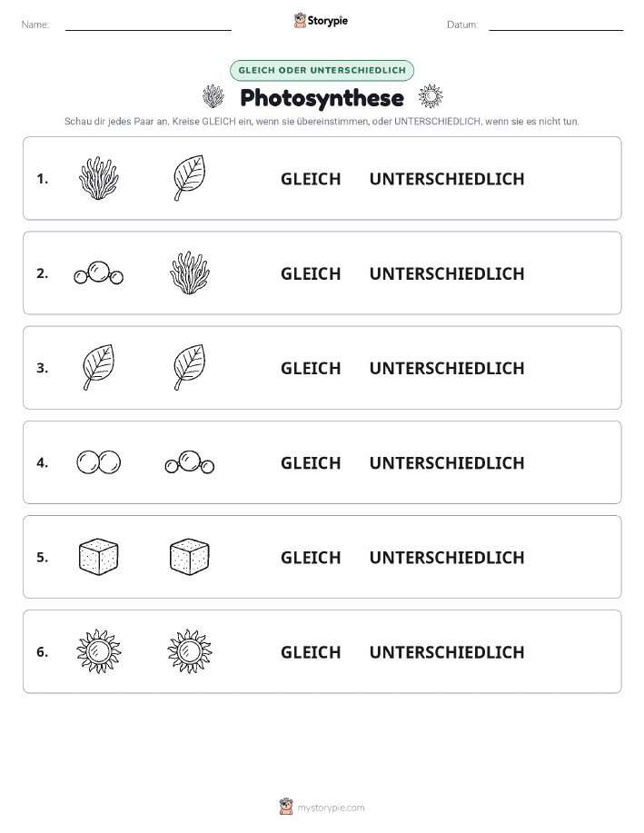
Task: Click the coral icon in row 1
Action: (x=99, y=178)
